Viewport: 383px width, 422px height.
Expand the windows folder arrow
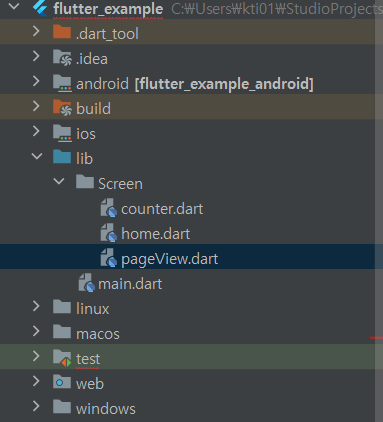coord(36,406)
